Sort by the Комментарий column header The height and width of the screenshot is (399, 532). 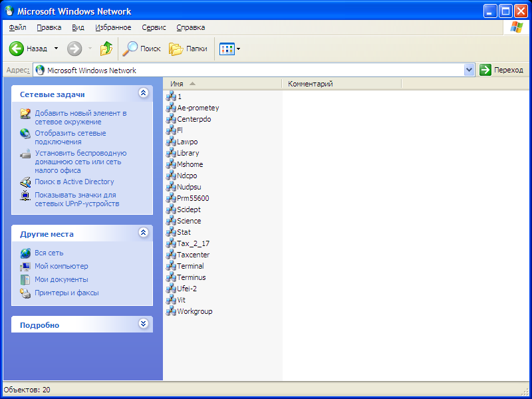pos(342,84)
